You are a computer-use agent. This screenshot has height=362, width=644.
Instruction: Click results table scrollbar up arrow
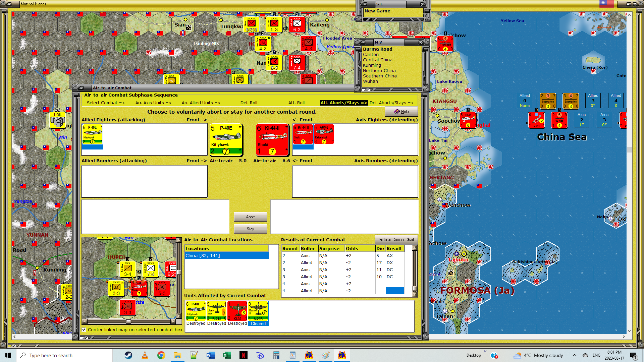pyautogui.click(x=415, y=248)
